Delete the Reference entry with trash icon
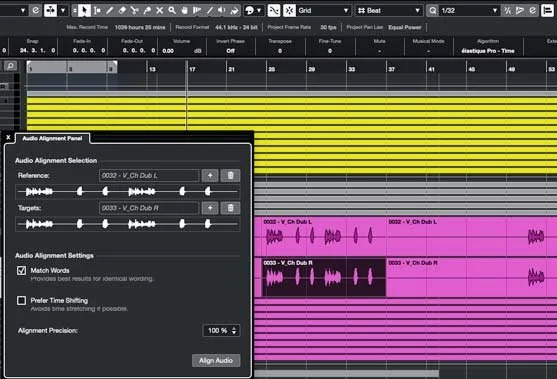The width and height of the screenshot is (557, 379). (230, 175)
